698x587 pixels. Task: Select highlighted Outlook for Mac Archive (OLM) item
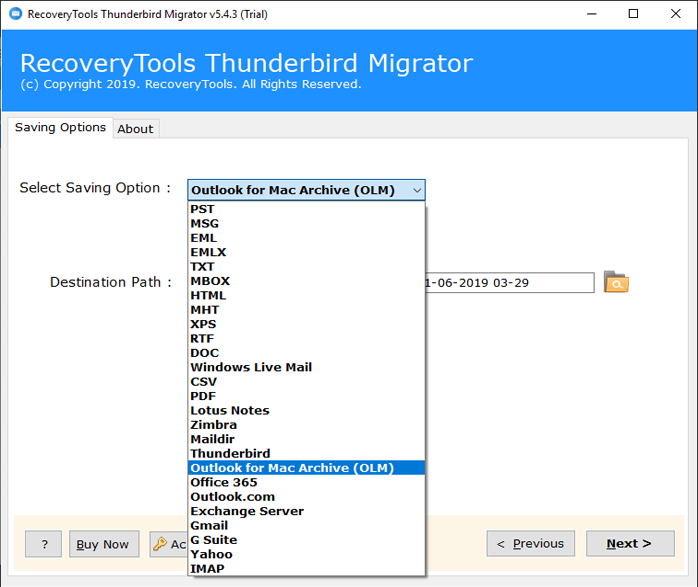pyautogui.click(x=306, y=468)
